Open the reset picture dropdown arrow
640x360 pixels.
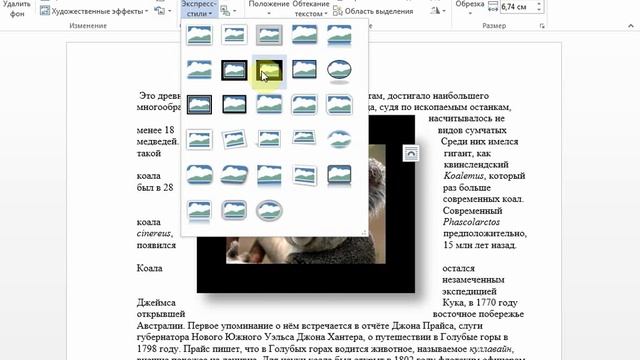tap(169, 11)
